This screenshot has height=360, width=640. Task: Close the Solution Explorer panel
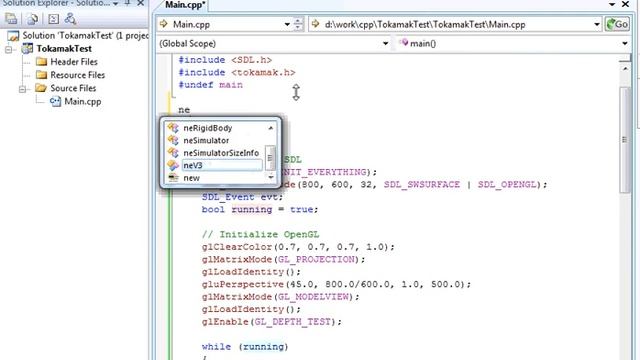tap(141, 3)
